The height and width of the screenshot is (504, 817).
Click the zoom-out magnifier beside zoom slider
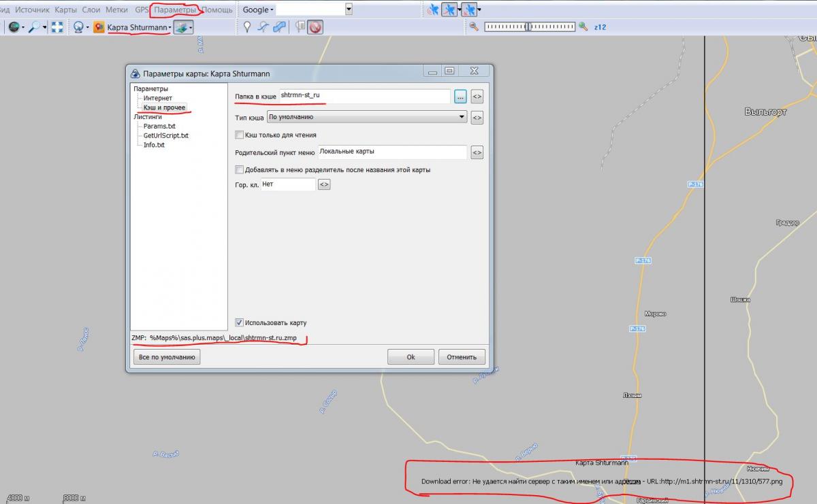coord(474,27)
